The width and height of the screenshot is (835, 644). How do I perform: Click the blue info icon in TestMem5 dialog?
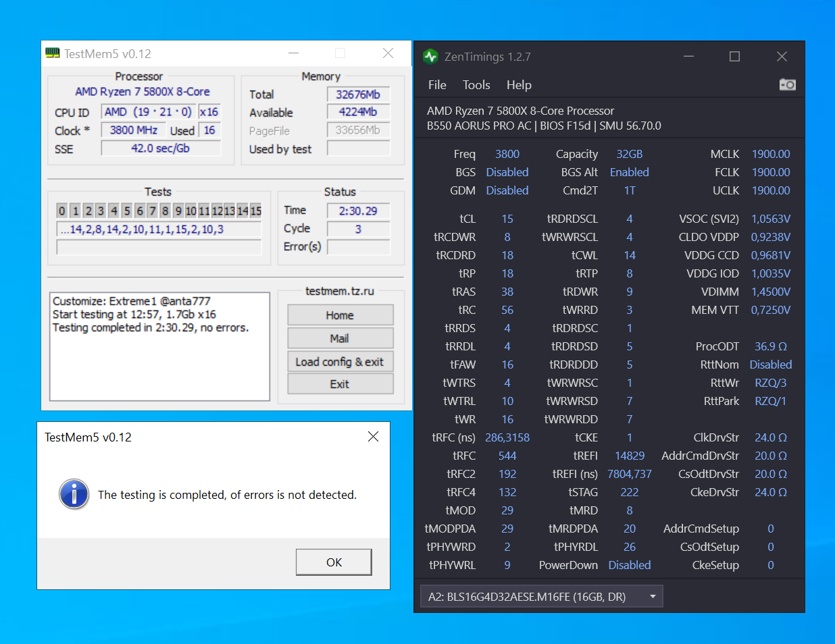(x=74, y=494)
